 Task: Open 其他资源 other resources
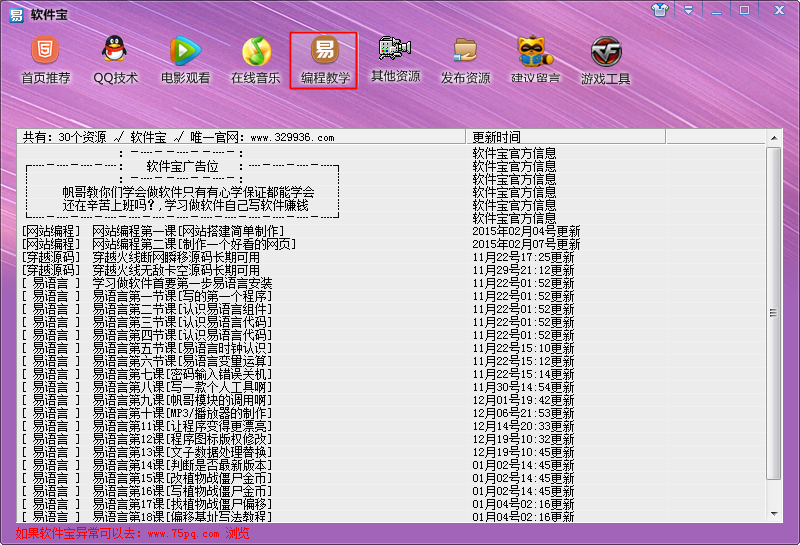click(395, 59)
